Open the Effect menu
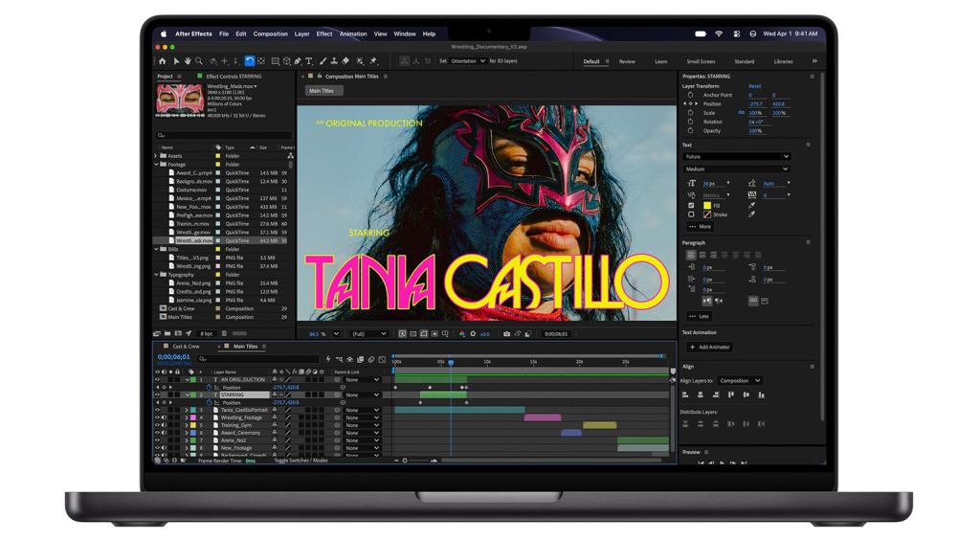 (324, 34)
